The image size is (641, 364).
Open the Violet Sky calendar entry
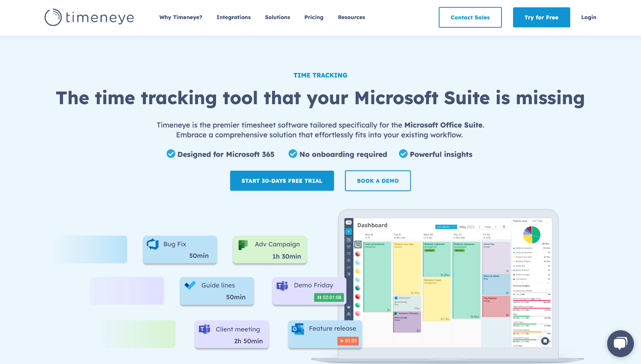pyautogui.click(x=496, y=257)
